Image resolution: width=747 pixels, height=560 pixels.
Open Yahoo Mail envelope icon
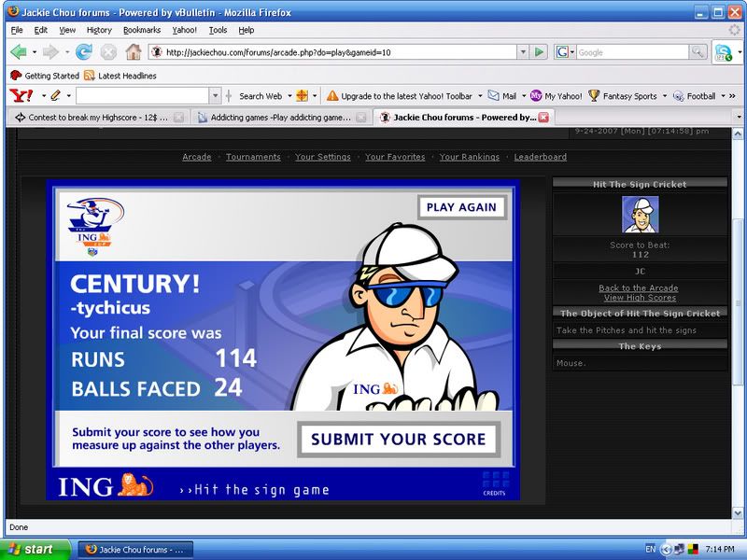494,96
